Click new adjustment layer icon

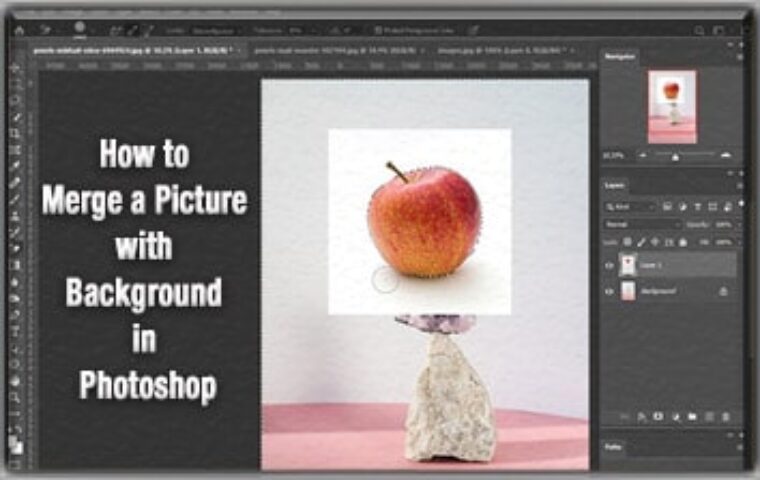(676, 416)
